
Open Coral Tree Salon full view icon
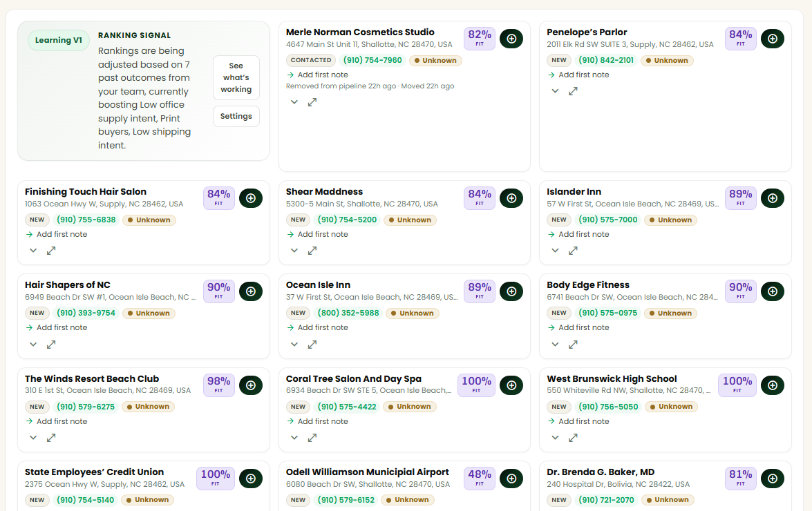(312, 438)
